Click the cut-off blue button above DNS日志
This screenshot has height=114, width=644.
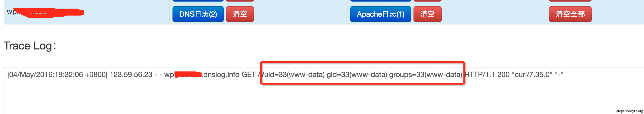pos(198,1)
